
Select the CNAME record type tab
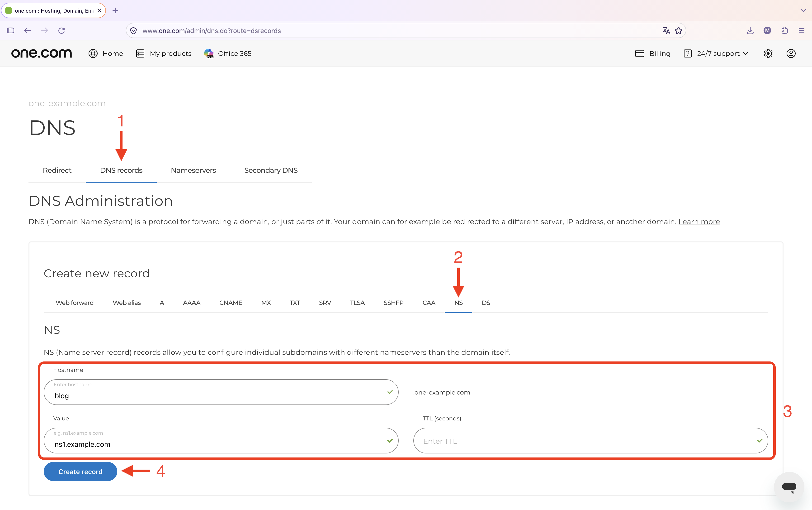point(231,303)
